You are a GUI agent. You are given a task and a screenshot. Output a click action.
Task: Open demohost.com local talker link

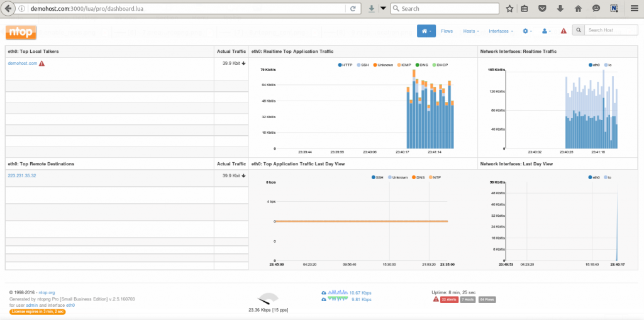[x=23, y=63]
